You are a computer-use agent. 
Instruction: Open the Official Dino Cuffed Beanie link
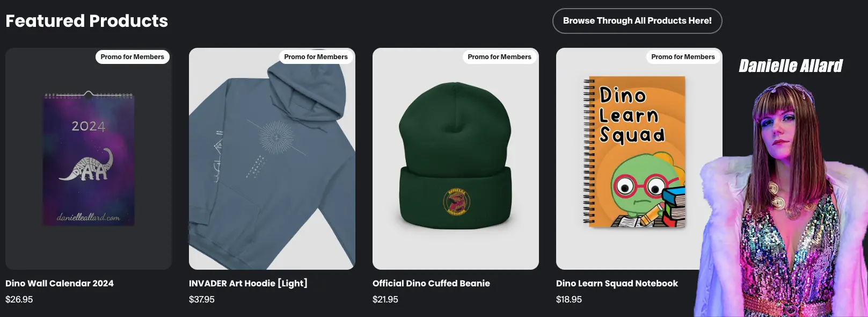click(x=431, y=283)
